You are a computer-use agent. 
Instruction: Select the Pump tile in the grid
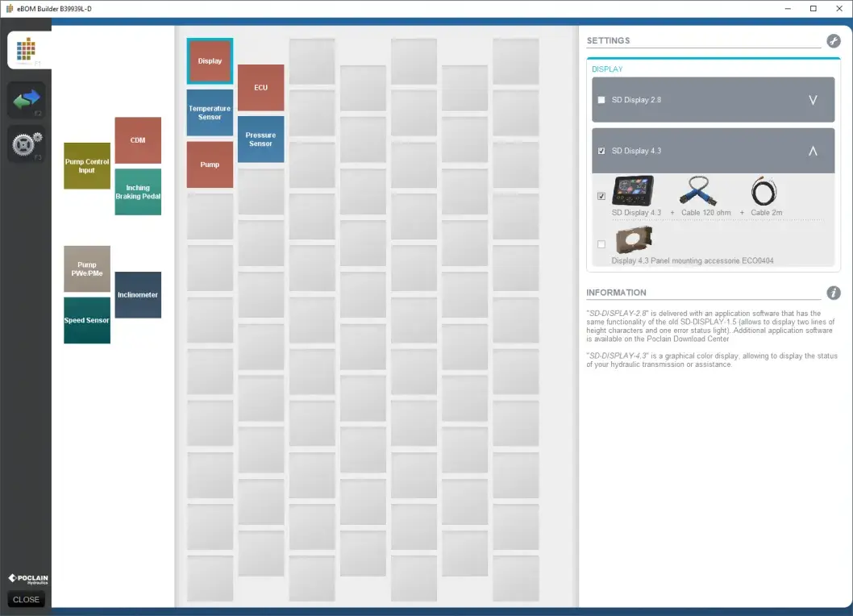point(210,164)
